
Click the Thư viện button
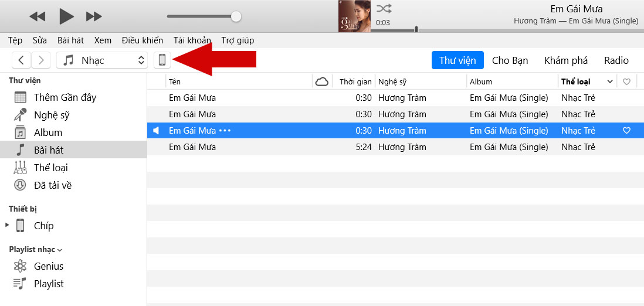457,60
